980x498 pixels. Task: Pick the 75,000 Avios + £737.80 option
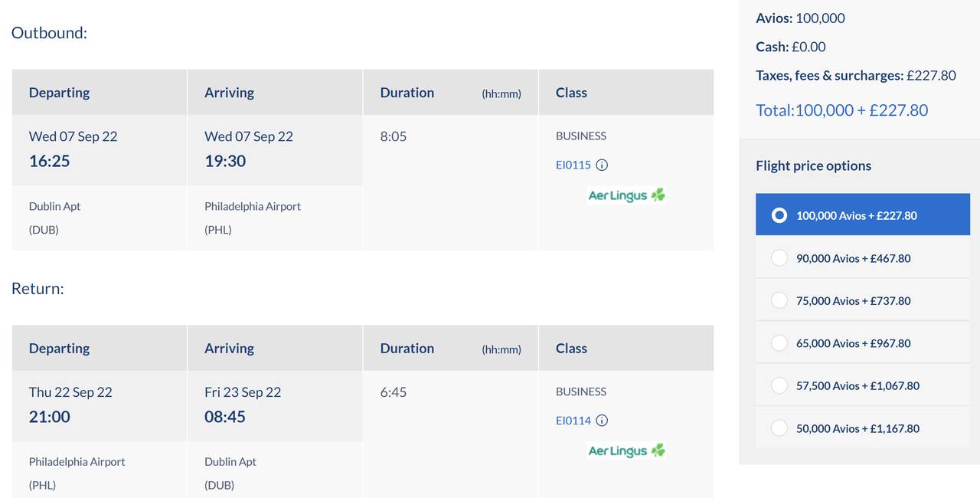point(863,300)
